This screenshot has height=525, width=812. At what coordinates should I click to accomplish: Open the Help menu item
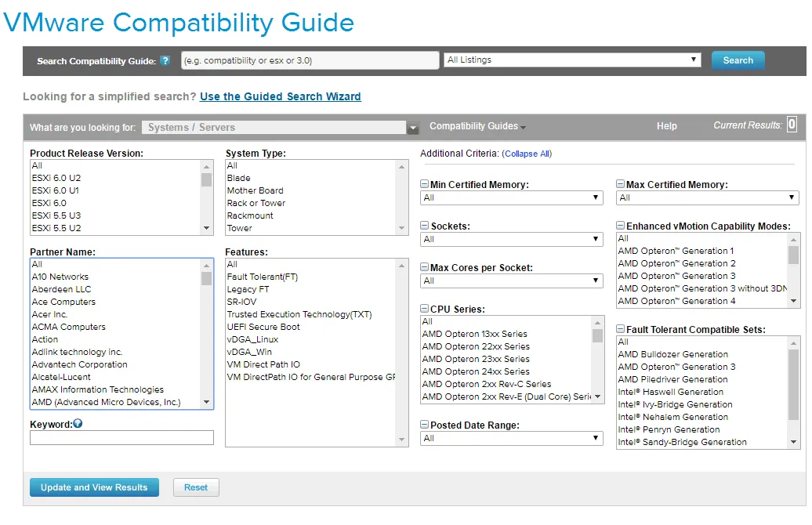coord(666,126)
